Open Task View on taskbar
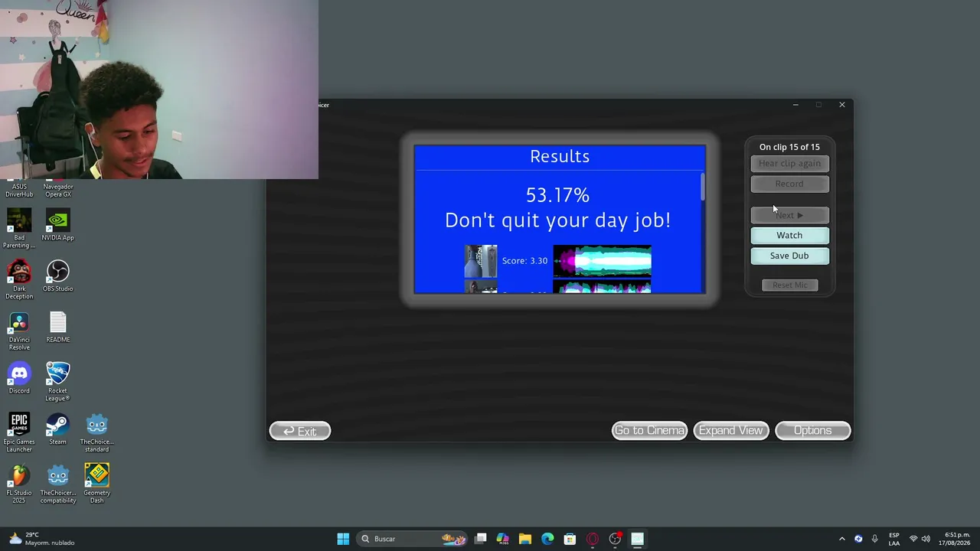980x551 pixels. (x=481, y=539)
